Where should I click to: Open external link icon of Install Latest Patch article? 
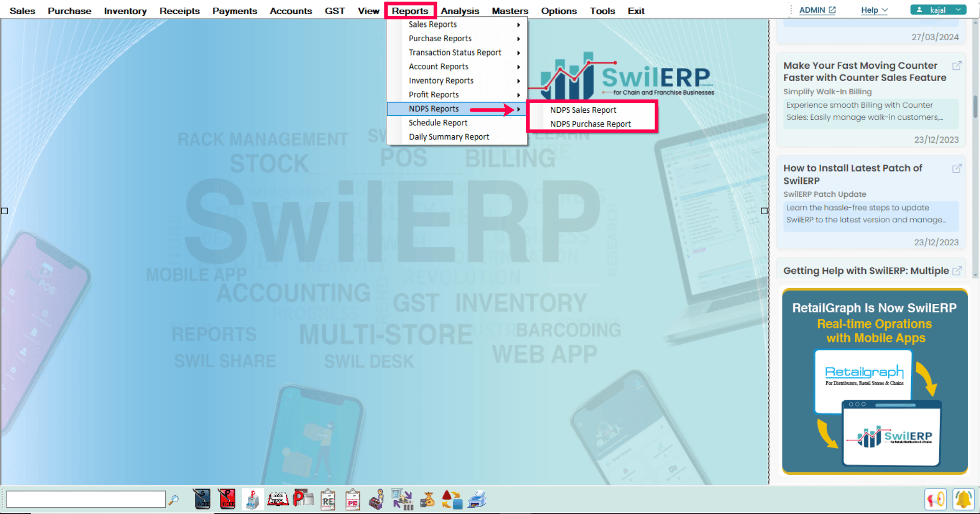click(957, 168)
